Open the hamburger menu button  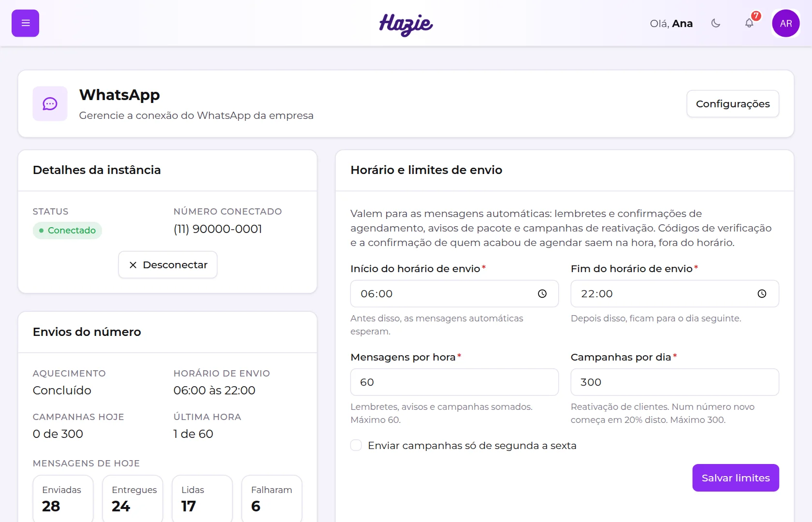click(x=25, y=23)
